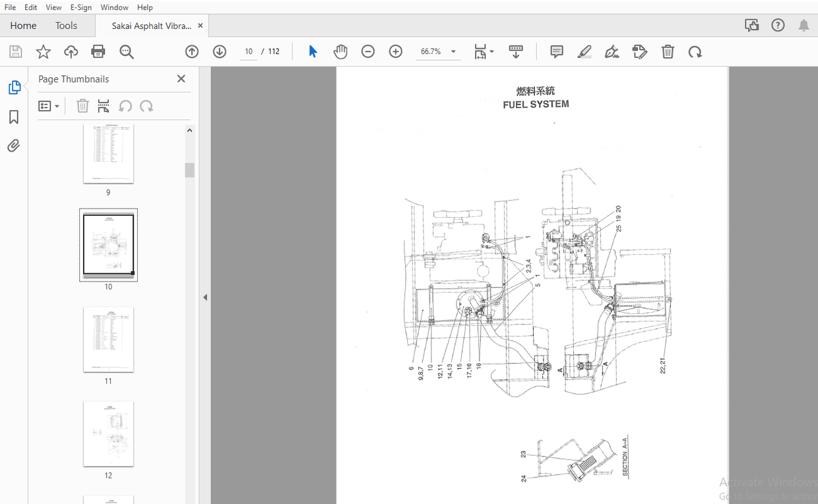The height and width of the screenshot is (504, 818).
Task: Open the thumbnail options dropdown arrow
Action: point(58,106)
